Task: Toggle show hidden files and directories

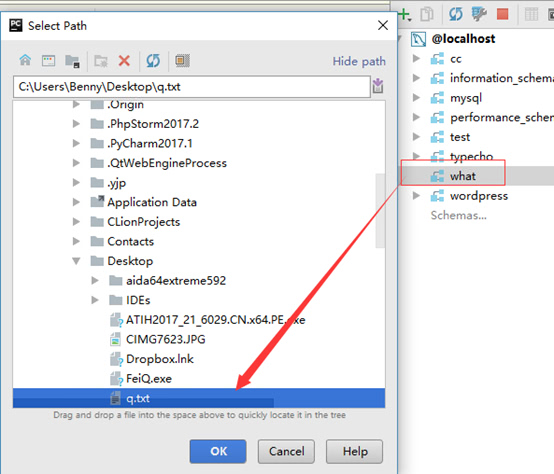Action: [x=182, y=61]
